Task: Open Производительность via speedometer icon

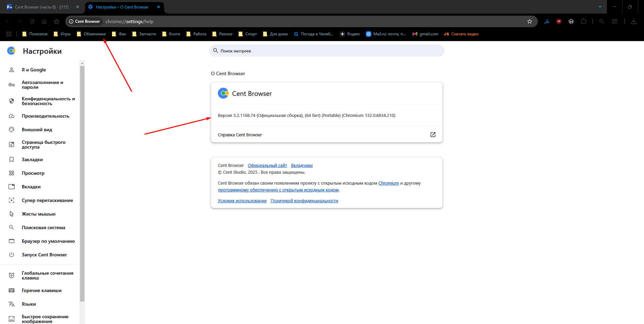Action: click(12, 116)
